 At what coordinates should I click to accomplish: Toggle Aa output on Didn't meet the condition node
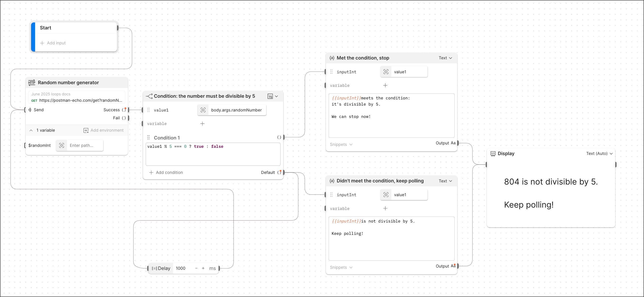click(454, 266)
